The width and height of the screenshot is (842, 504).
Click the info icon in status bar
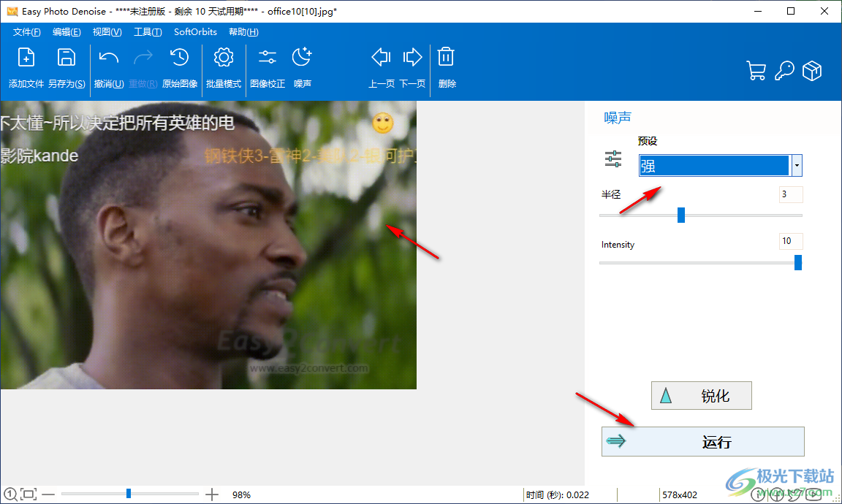coord(758,495)
